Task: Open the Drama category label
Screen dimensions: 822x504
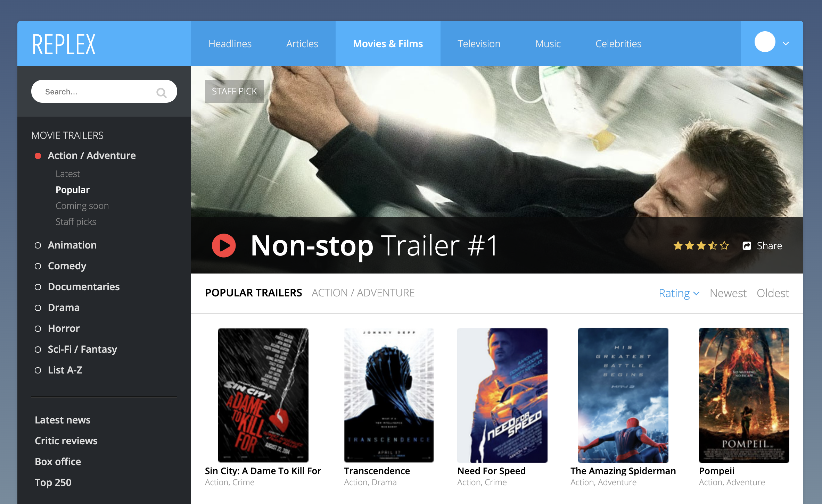Action: pyautogui.click(x=64, y=308)
